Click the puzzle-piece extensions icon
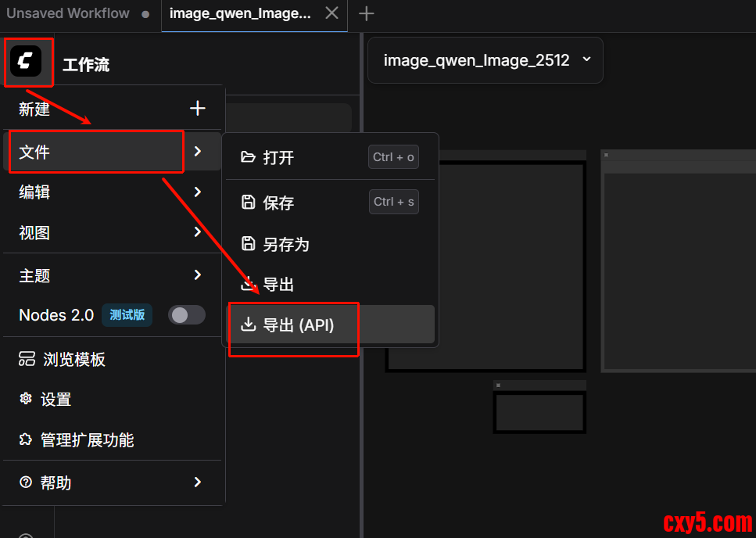The image size is (756, 538). click(26, 439)
